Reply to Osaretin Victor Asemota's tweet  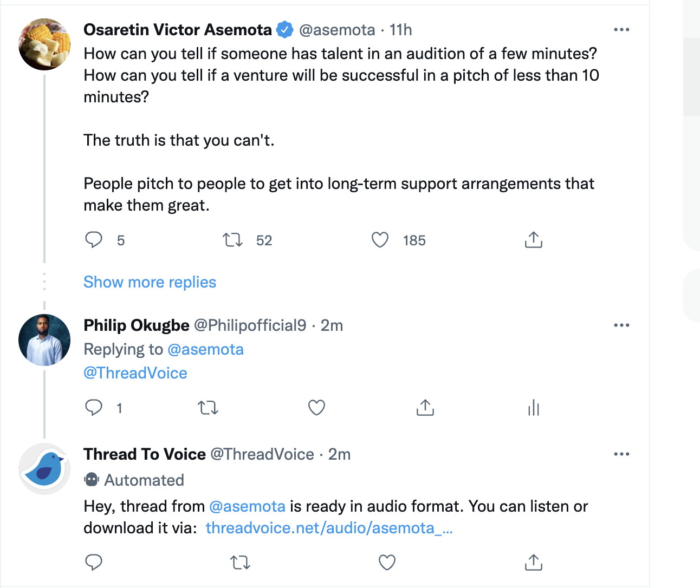(94, 240)
